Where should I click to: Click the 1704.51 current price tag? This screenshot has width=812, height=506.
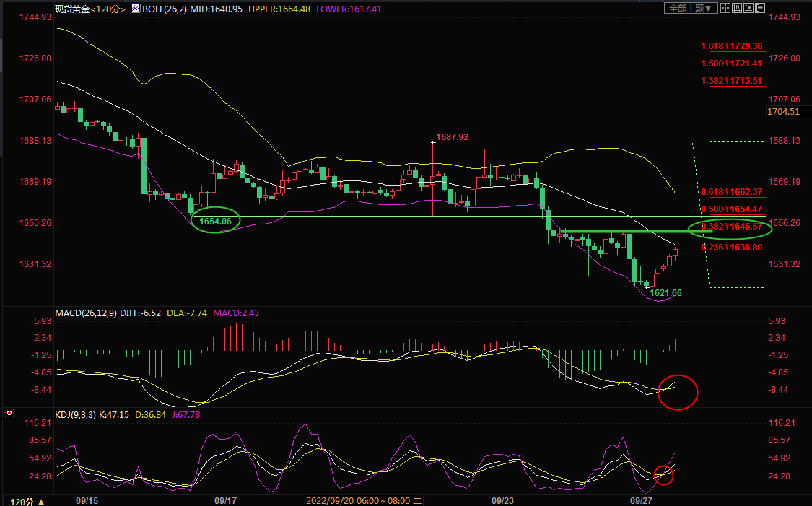click(x=784, y=112)
